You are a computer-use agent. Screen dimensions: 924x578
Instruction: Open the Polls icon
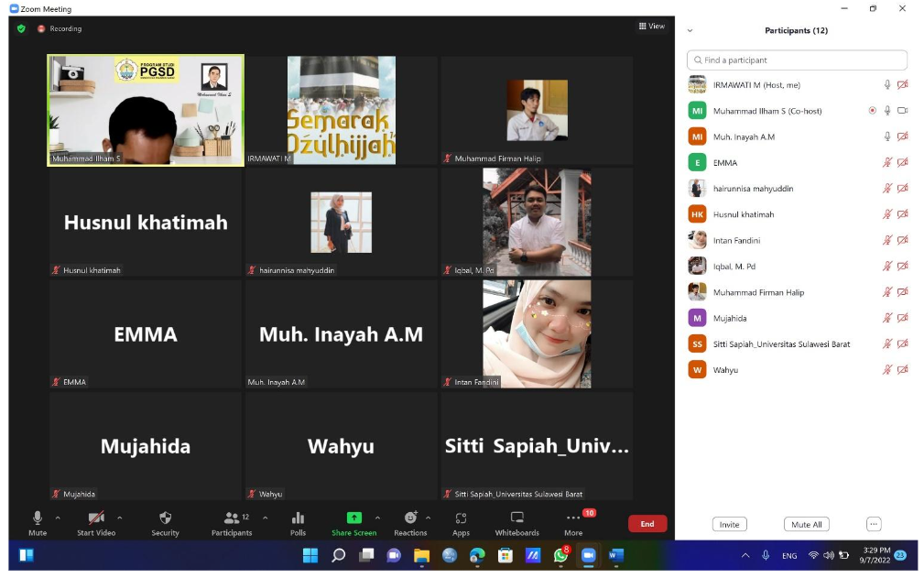click(299, 518)
